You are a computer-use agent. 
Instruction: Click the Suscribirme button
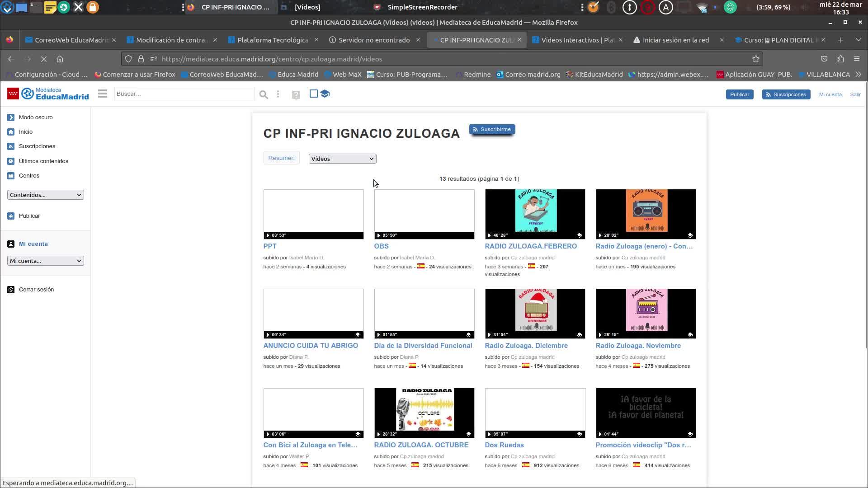tap(492, 129)
